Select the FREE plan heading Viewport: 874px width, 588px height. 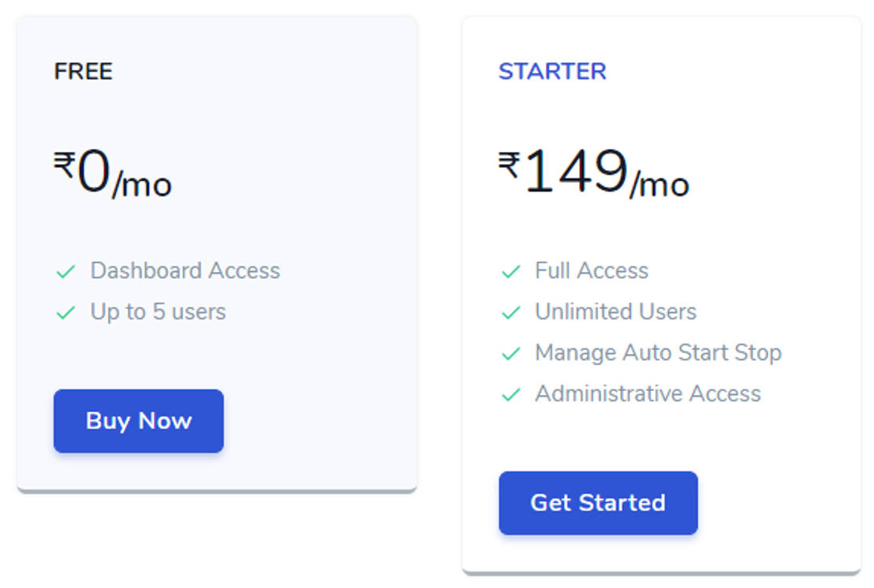tap(83, 72)
